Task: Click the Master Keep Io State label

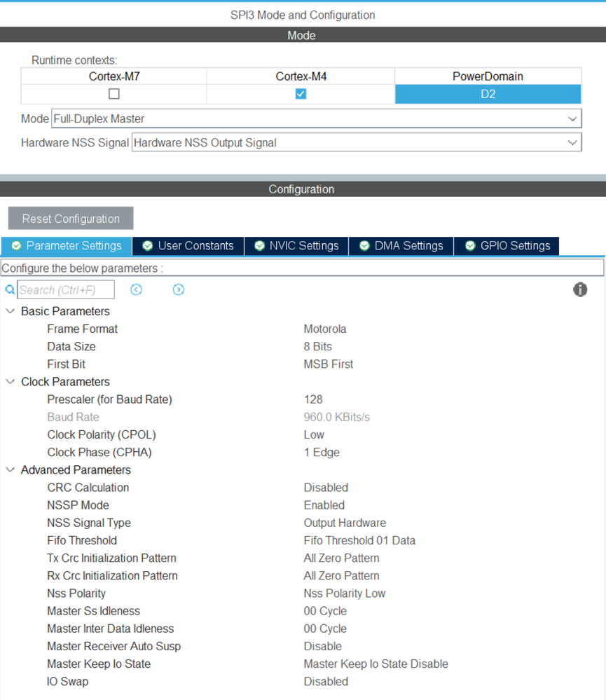Action: pyautogui.click(x=99, y=664)
